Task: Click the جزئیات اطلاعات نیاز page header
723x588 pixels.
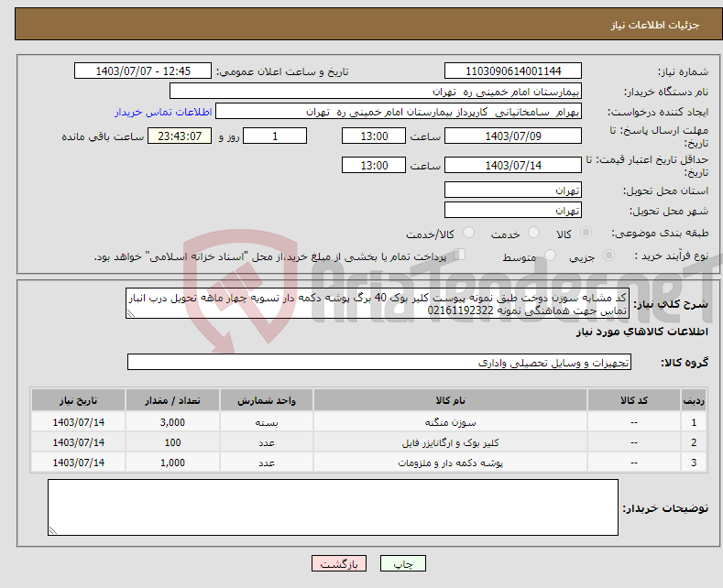Action: 655,25
